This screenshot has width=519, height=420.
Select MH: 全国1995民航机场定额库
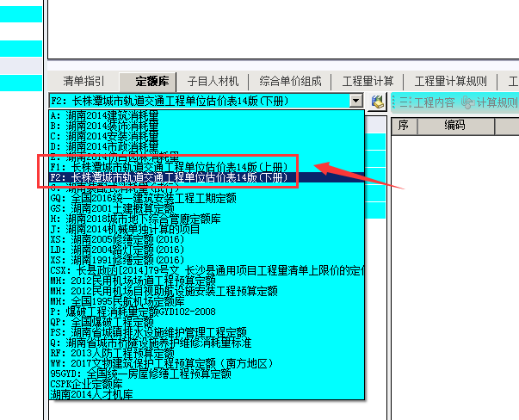207,301
